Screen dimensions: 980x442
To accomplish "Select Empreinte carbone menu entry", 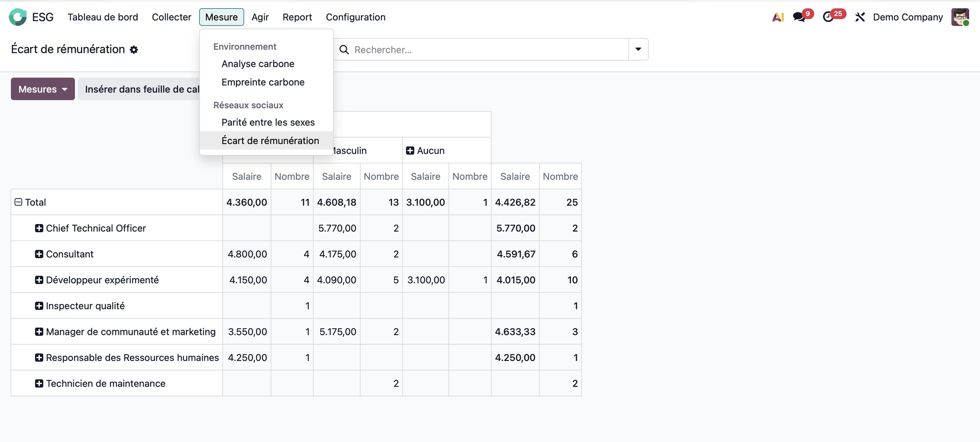I will (x=263, y=82).
